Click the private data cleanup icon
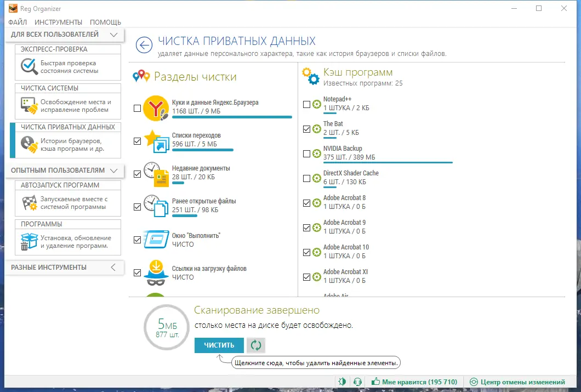The width and height of the screenshot is (581, 392). (x=29, y=145)
